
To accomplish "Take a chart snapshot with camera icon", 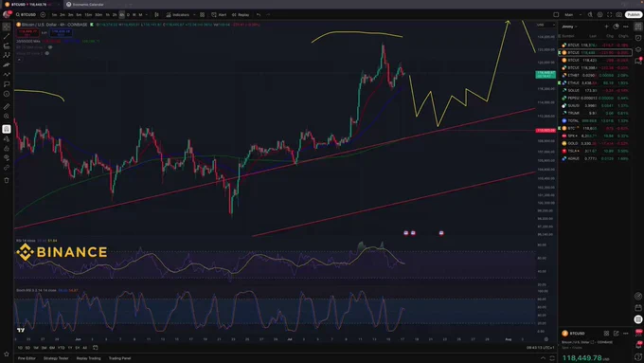I will [619, 15].
